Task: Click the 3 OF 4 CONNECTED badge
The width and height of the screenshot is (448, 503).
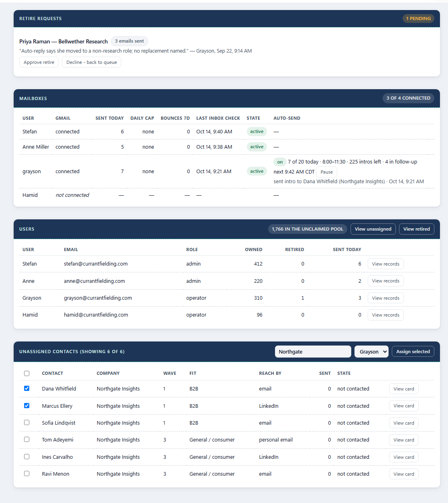Action: pos(408,98)
